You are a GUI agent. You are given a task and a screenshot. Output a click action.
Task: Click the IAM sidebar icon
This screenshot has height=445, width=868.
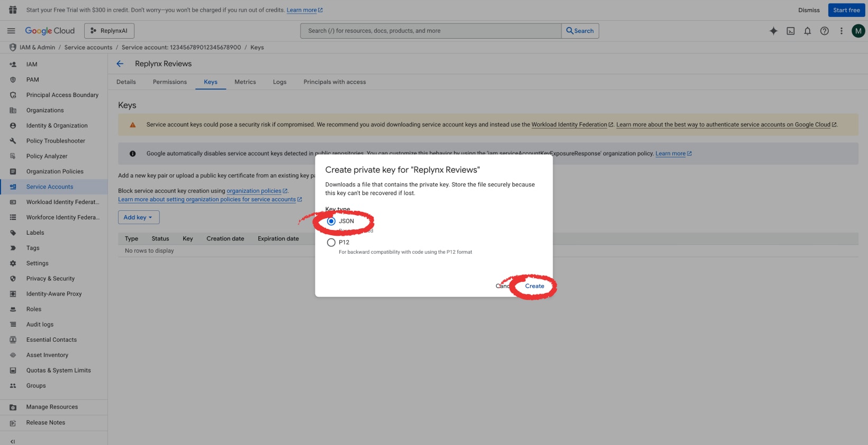[x=13, y=64]
